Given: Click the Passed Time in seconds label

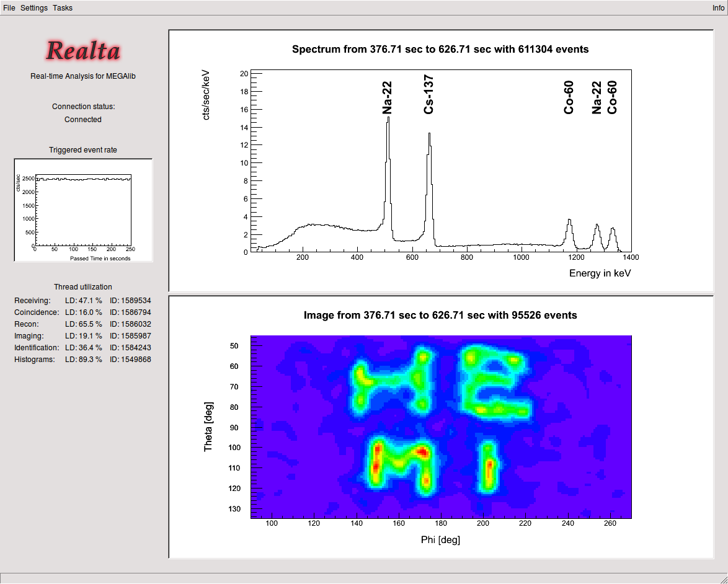Looking at the screenshot, I should 100,258.
